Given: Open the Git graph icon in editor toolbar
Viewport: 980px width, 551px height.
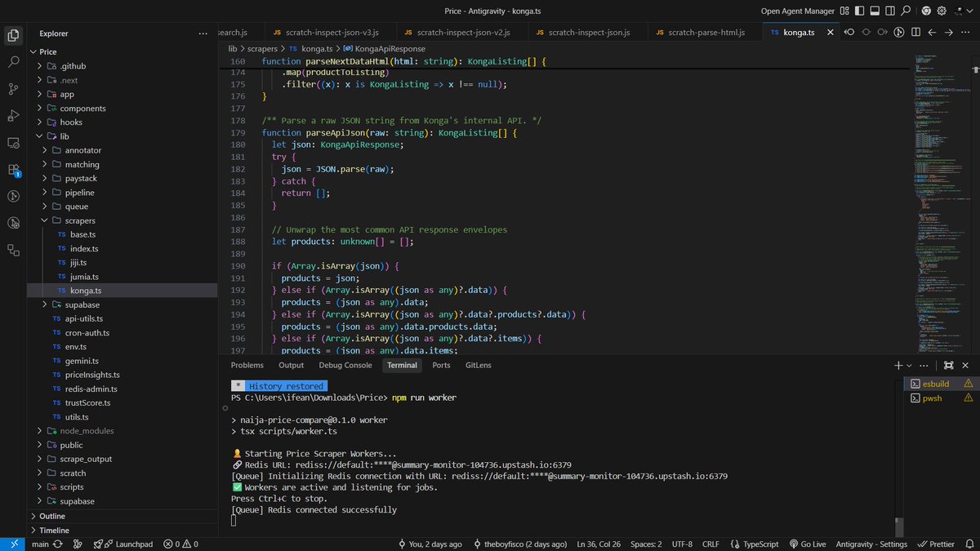Looking at the screenshot, I should (x=899, y=32).
